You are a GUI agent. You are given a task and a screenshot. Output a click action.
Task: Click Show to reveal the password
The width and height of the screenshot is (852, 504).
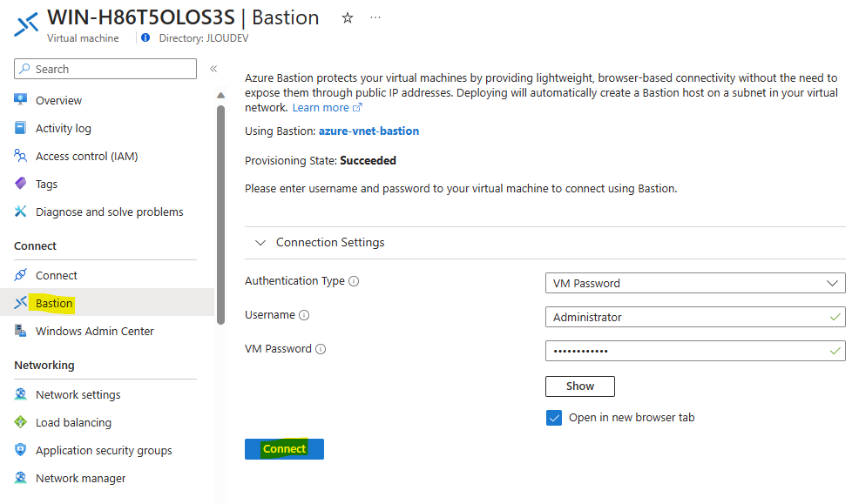tap(580, 386)
